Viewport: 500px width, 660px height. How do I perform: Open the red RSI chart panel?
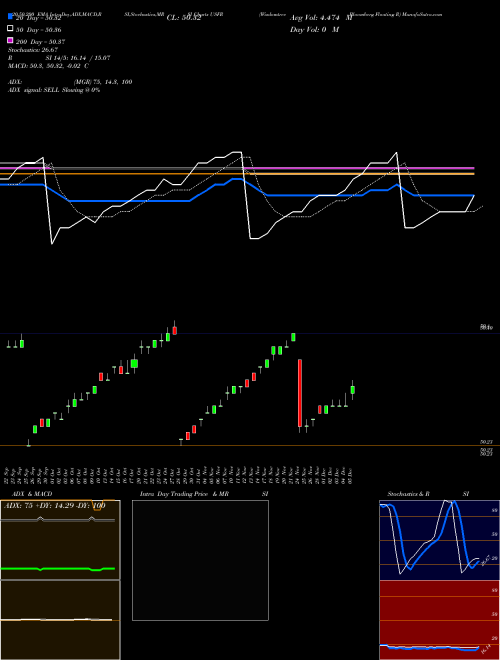pos(439,620)
